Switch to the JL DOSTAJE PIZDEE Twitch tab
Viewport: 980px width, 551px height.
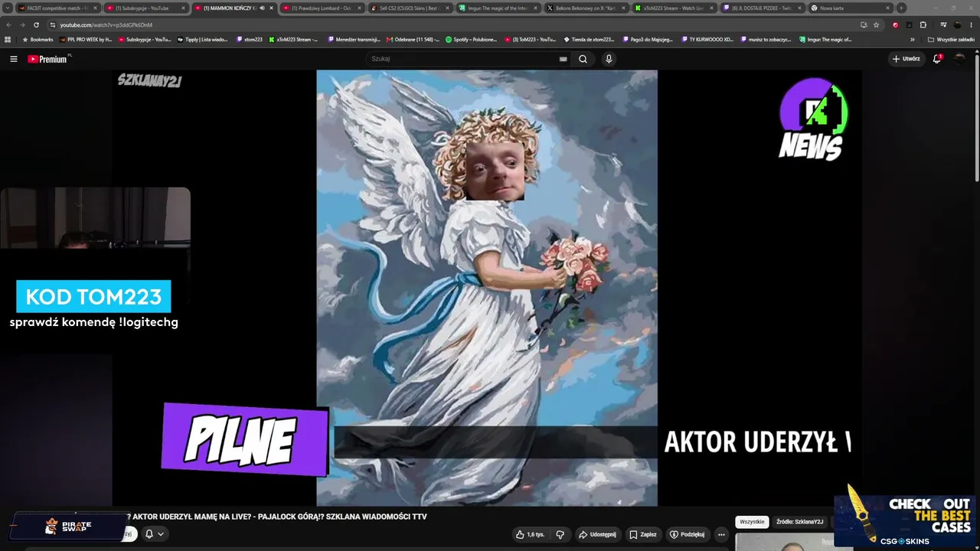tap(761, 8)
